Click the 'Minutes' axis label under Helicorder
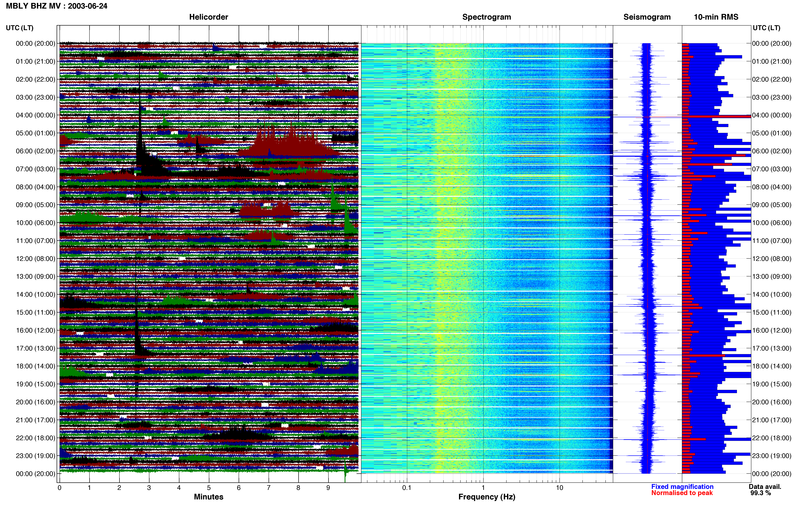 tap(209, 497)
